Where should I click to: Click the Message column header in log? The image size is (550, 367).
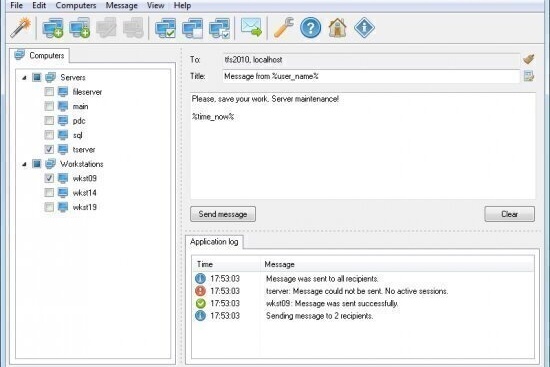click(x=397, y=264)
